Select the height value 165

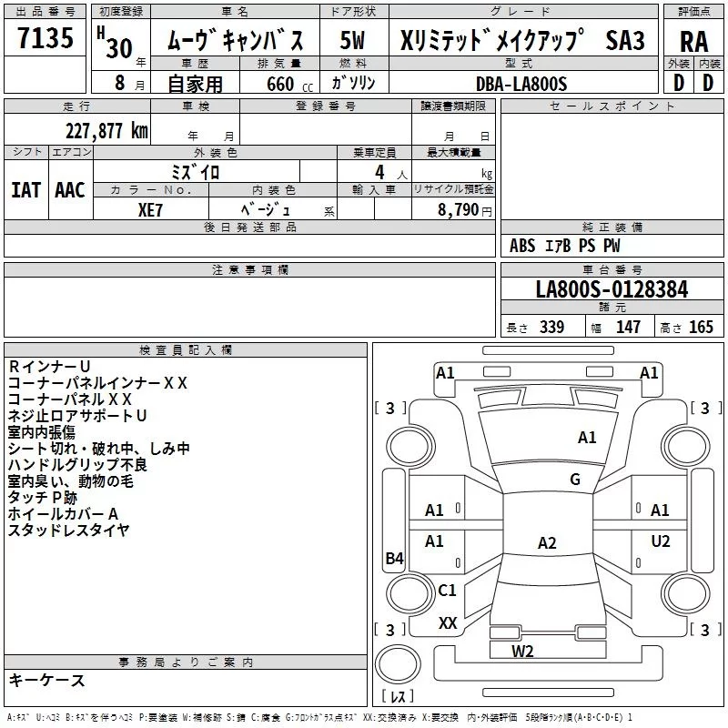coord(701,327)
